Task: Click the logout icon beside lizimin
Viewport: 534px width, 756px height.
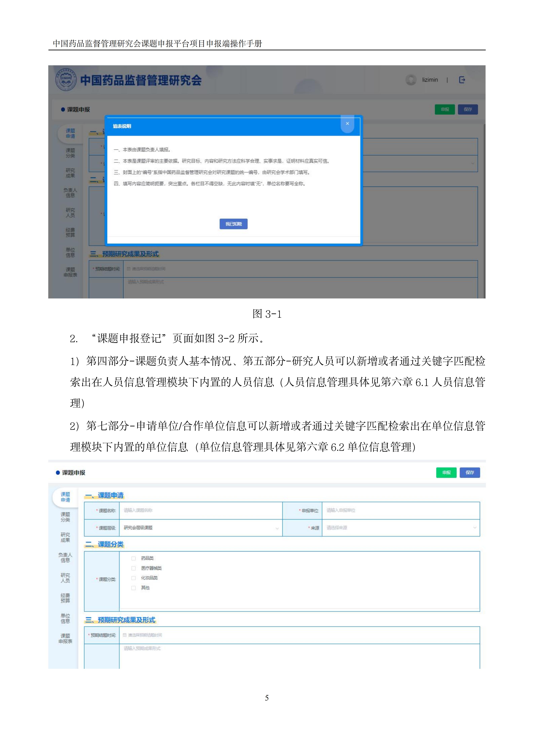Action: click(x=462, y=80)
